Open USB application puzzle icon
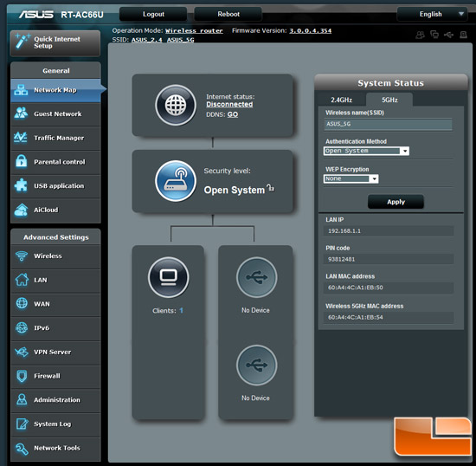 coord(21,185)
